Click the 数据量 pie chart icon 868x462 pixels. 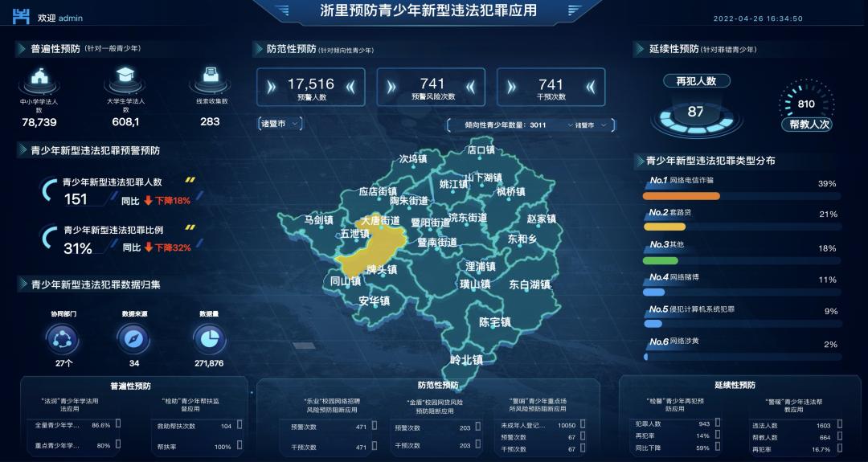click(x=209, y=338)
